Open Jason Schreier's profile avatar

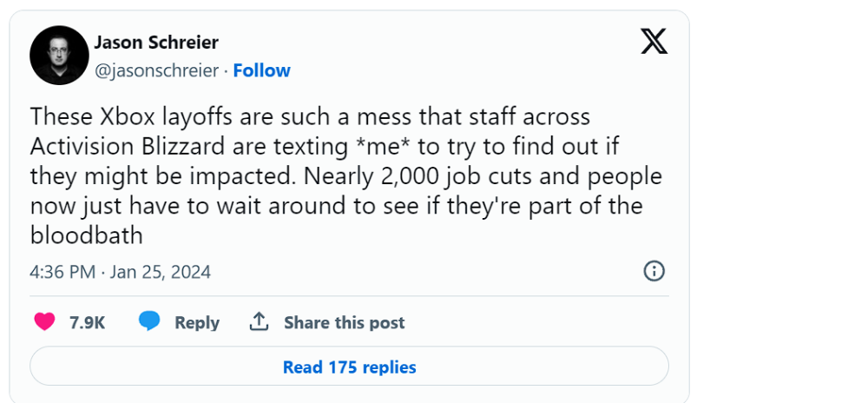tap(59, 56)
